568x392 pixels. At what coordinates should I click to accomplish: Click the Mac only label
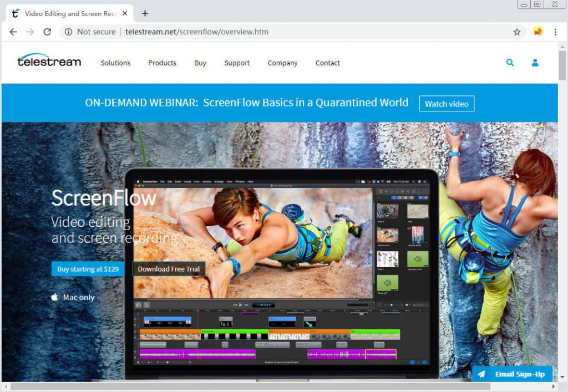point(79,298)
